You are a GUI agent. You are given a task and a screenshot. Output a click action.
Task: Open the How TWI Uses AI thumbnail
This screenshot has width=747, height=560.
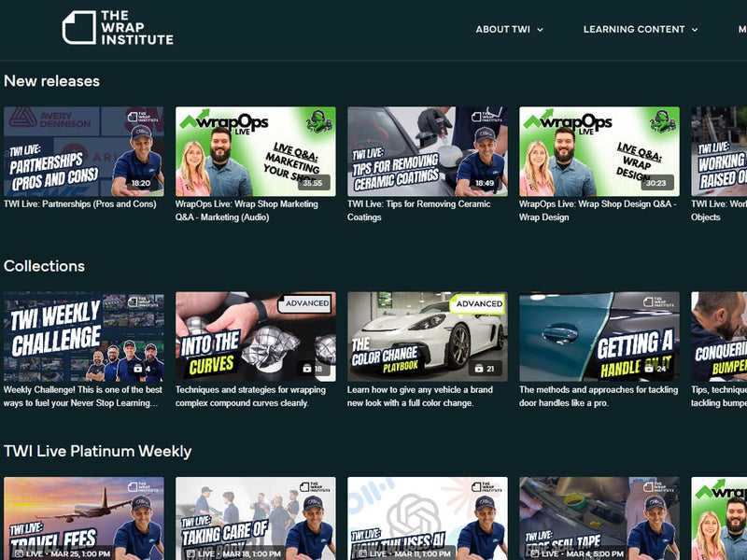point(428,519)
